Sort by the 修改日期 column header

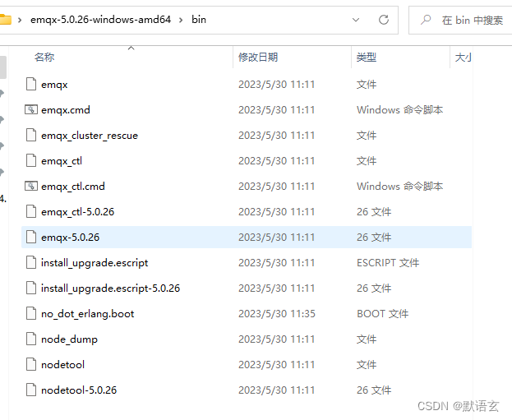pyautogui.click(x=258, y=58)
